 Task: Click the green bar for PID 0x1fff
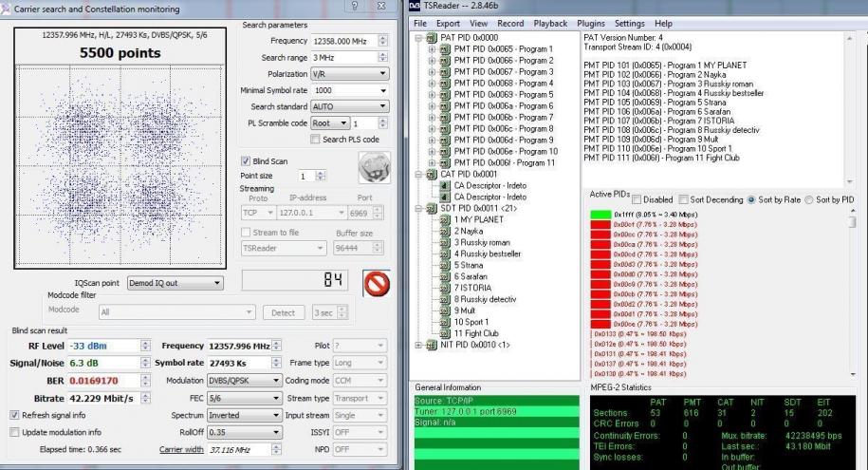click(600, 215)
